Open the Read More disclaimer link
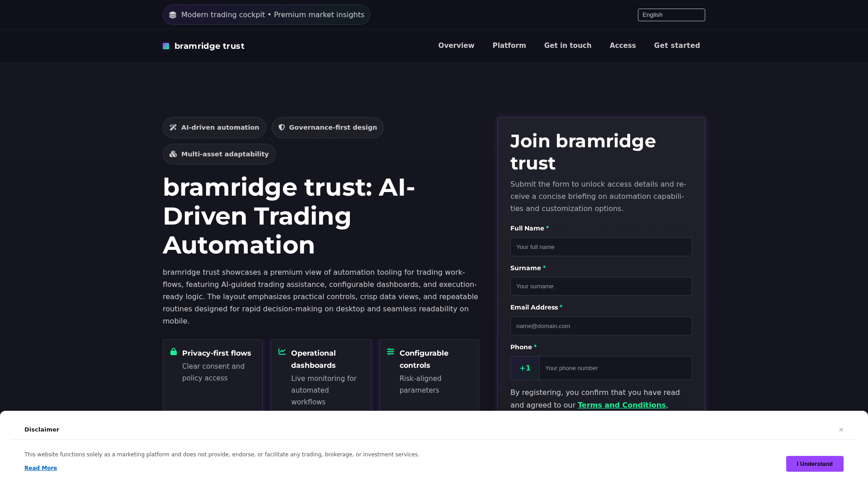The image size is (868, 488). click(x=41, y=468)
